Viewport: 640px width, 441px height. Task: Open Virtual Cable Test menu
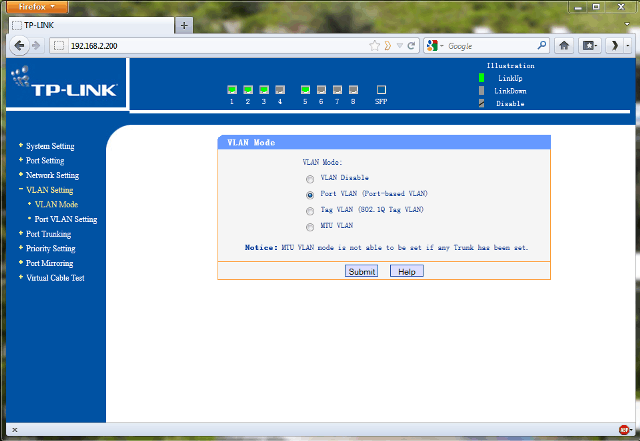[x=55, y=278]
